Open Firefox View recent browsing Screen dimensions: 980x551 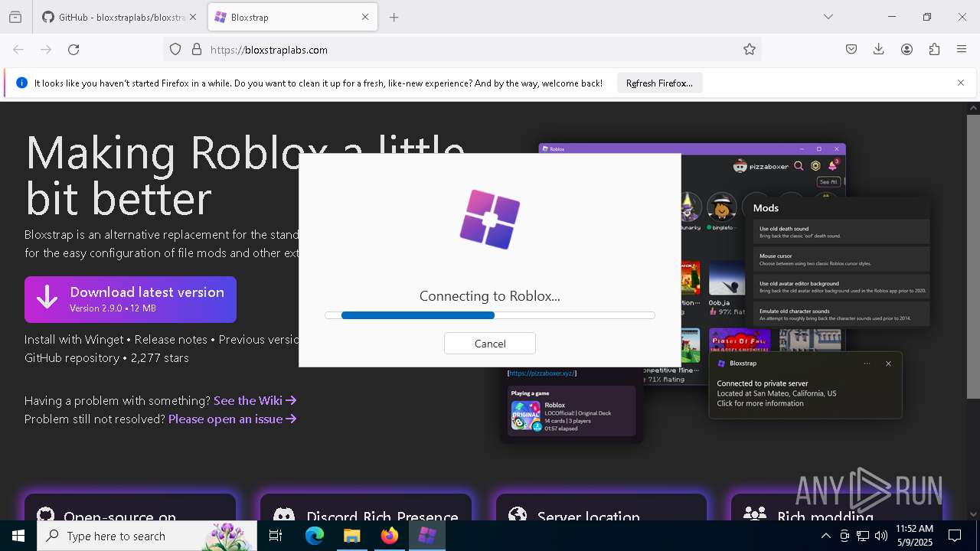coord(15,17)
